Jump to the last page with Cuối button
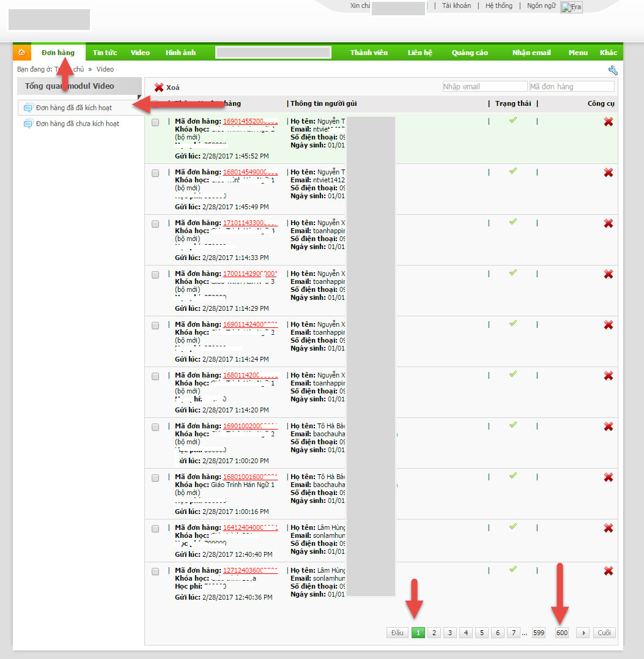644x659 pixels. 604,633
